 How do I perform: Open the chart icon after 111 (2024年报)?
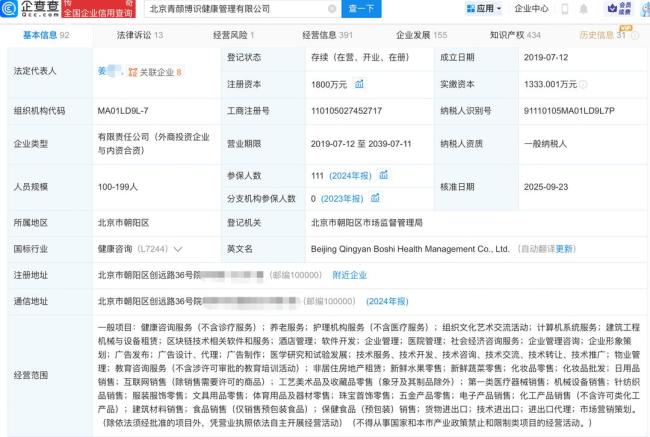tap(384, 175)
